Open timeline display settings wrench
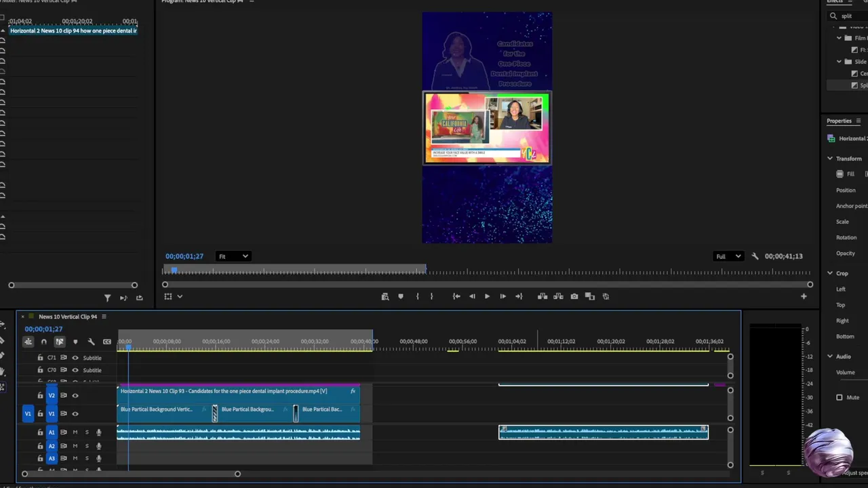This screenshot has width=868, height=488. point(91,342)
